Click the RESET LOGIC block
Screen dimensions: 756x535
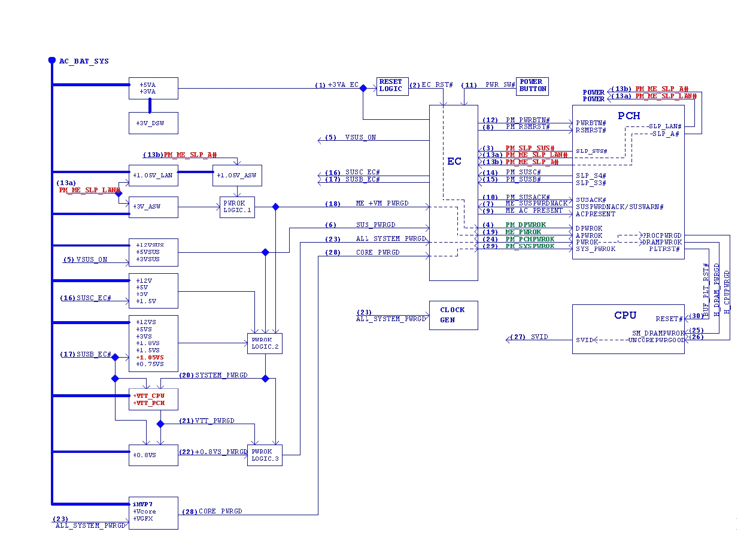(x=393, y=86)
